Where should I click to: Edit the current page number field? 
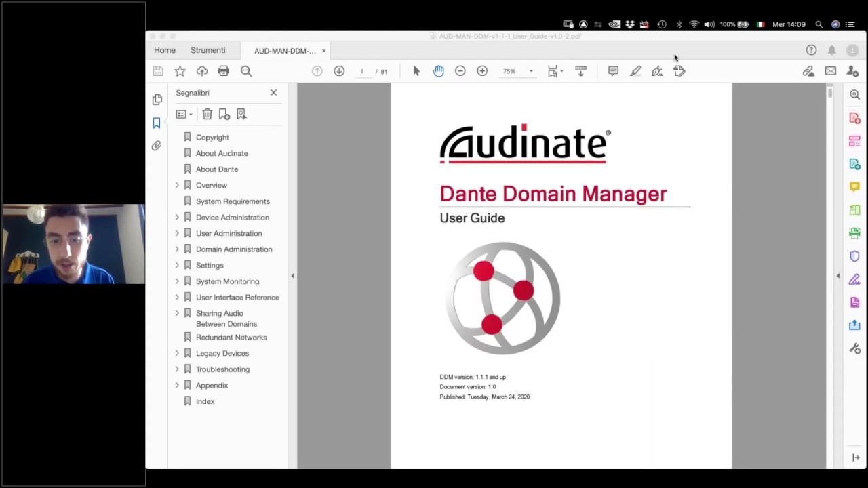[x=361, y=71]
